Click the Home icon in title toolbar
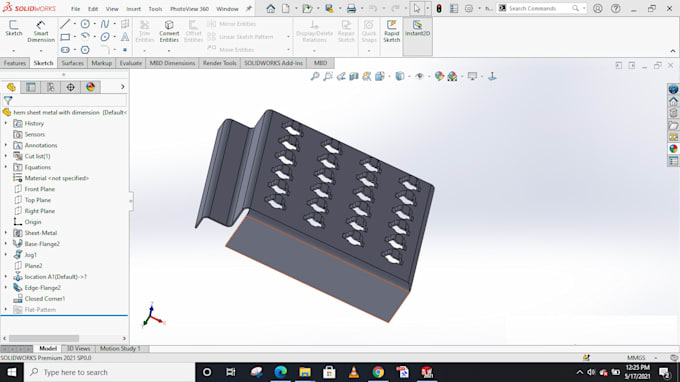680x382 pixels. point(271,8)
